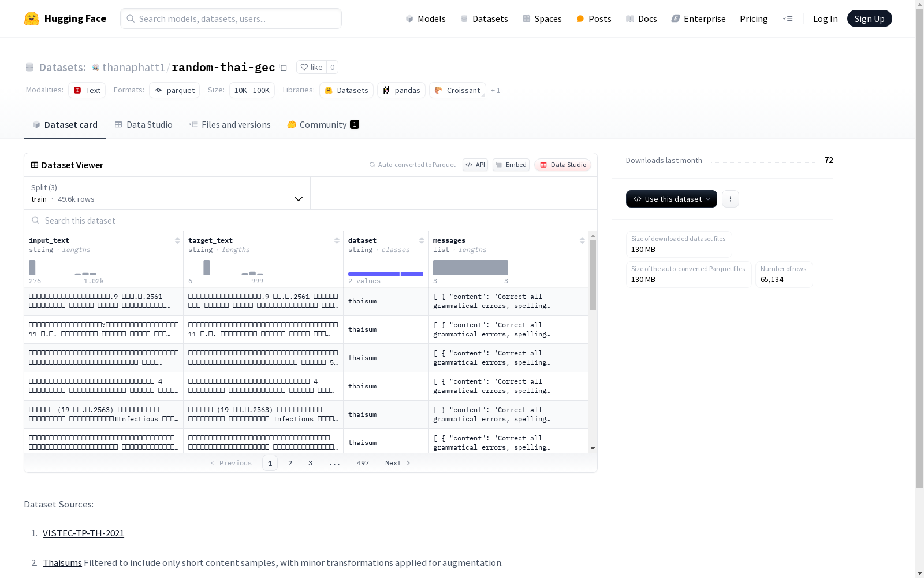This screenshot has height=578, width=924.
Task: Sort the target_text column
Action: (x=337, y=240)
